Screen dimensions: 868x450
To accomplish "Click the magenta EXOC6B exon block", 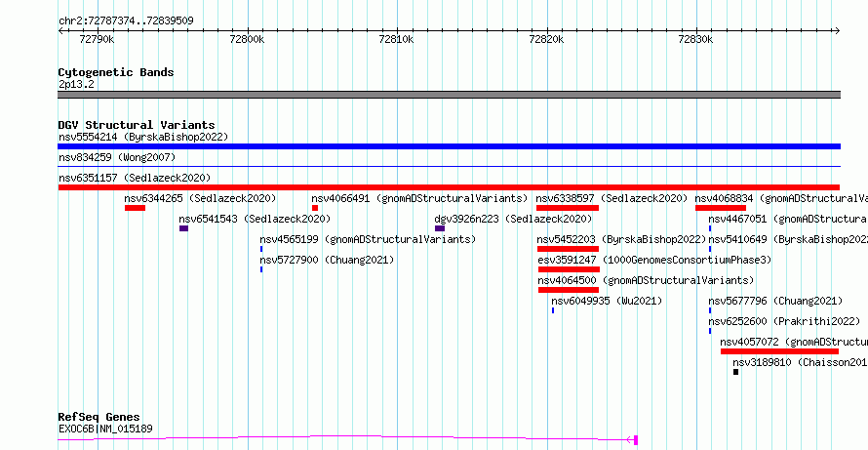I will point(636,440).
